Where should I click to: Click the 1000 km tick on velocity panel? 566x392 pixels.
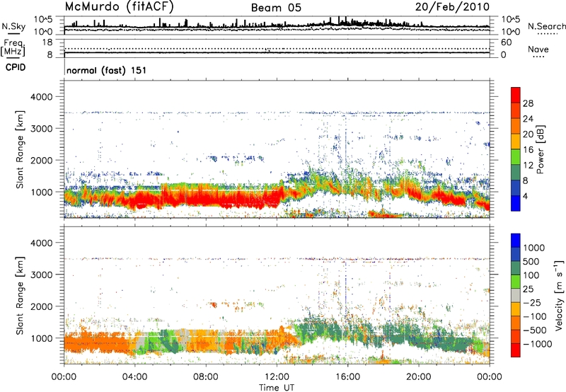tap(42, 338)
